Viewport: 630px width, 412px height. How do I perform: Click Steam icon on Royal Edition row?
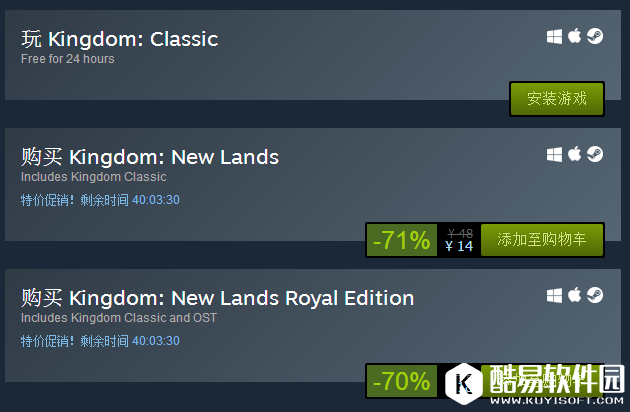[595, 296]
